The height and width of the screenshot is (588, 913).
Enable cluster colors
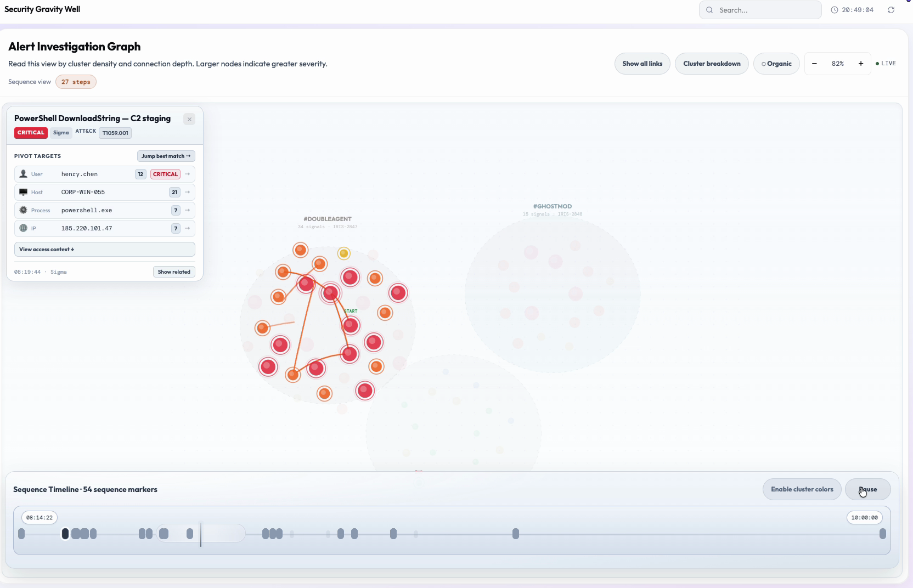point(802,489)
